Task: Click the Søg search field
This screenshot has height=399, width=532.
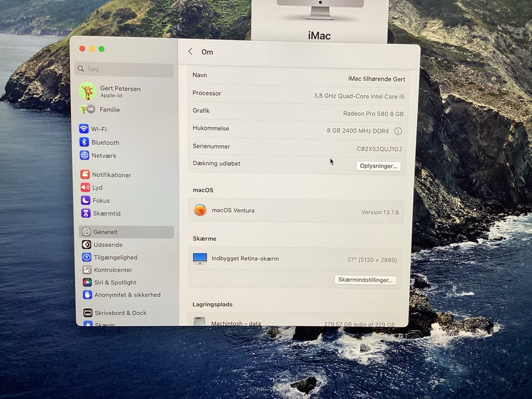Action: coord(124,69)
